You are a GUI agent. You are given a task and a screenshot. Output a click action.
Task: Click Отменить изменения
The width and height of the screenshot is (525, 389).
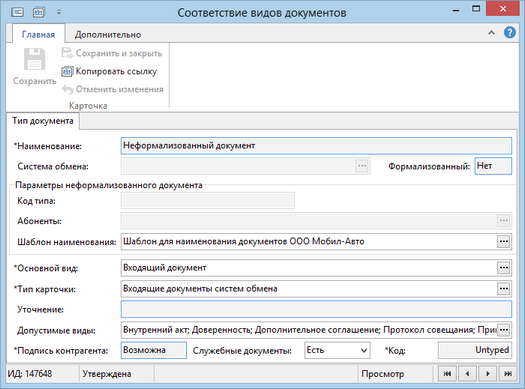(112, 89)
